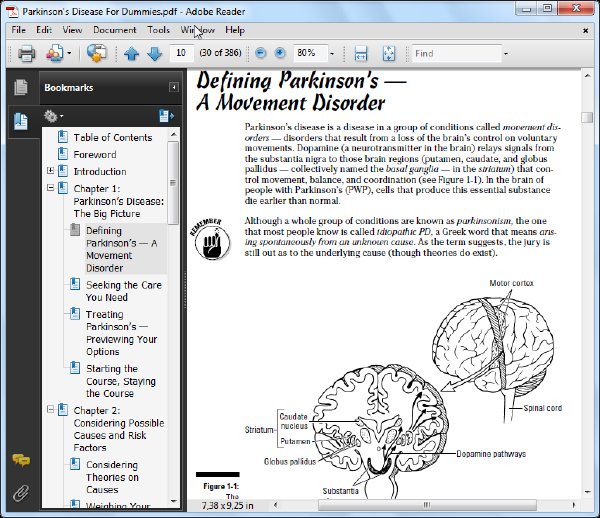Click the Seeking the Care bookmark icon
The width and height of the screenshot is (600, 518).
75,285
